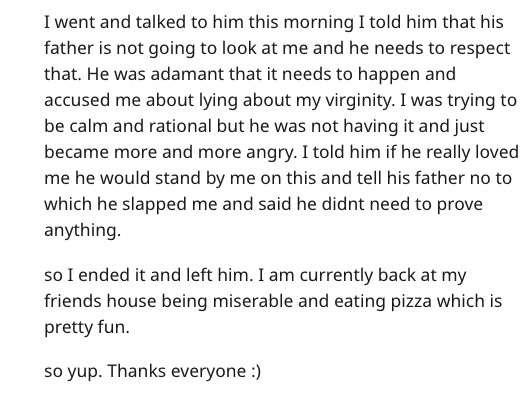Image resolution: width=529 pixels, height=395 pixels.
Task: Click the word 'Thanks' in the last line
Action: (x=137, y=371)
